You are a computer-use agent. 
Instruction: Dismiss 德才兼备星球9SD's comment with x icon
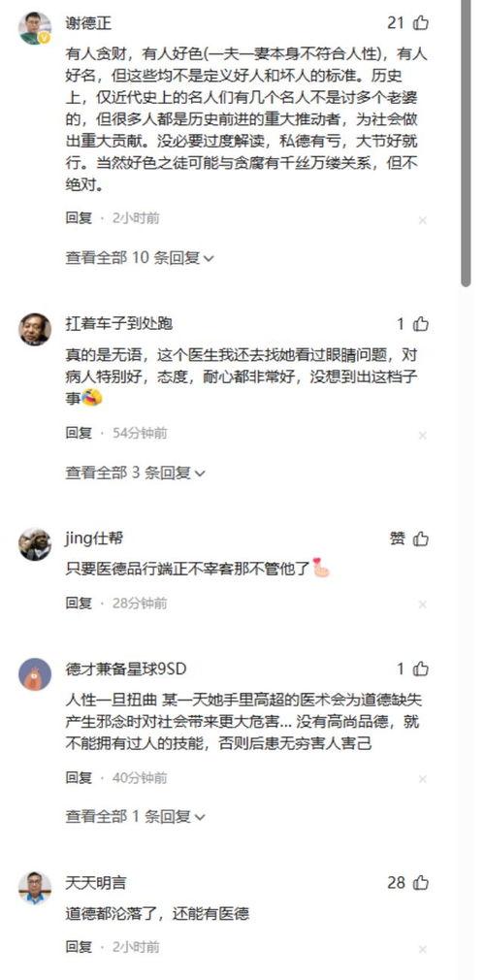pos(423,779)
